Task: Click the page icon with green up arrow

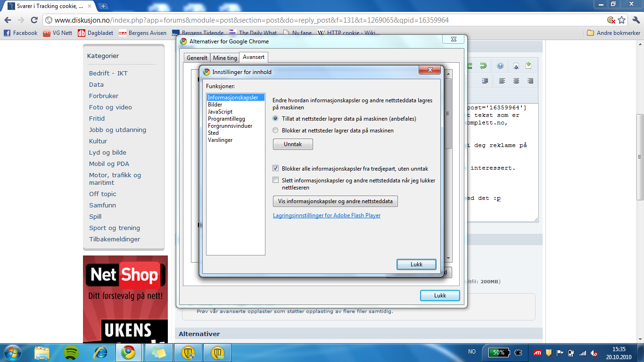Action: click(x=528, y=66)
